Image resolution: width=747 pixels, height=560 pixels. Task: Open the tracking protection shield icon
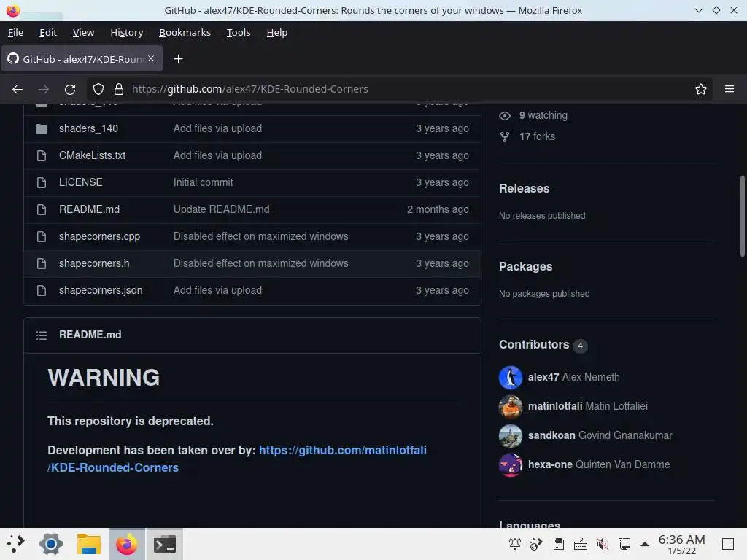coord(98,89)
